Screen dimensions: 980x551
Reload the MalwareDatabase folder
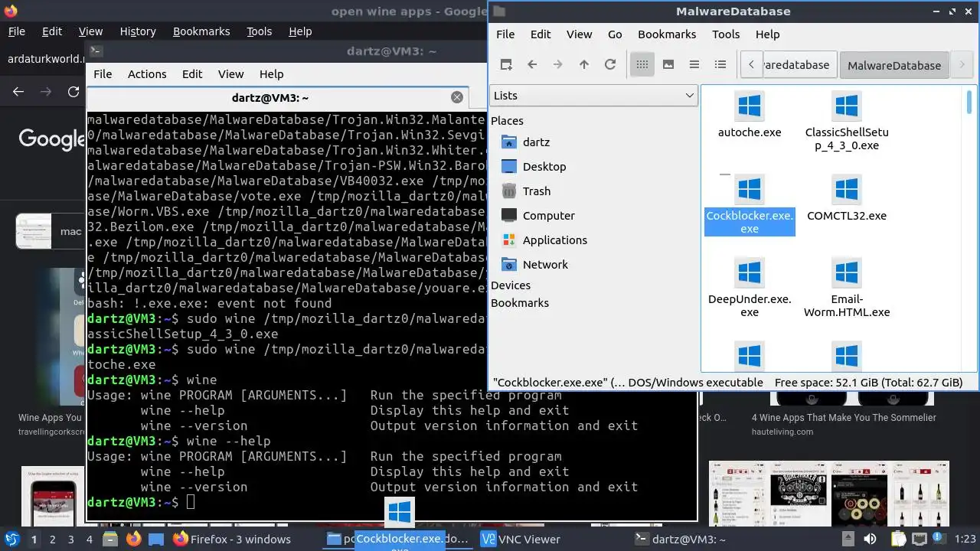click(x=610, y=65)
